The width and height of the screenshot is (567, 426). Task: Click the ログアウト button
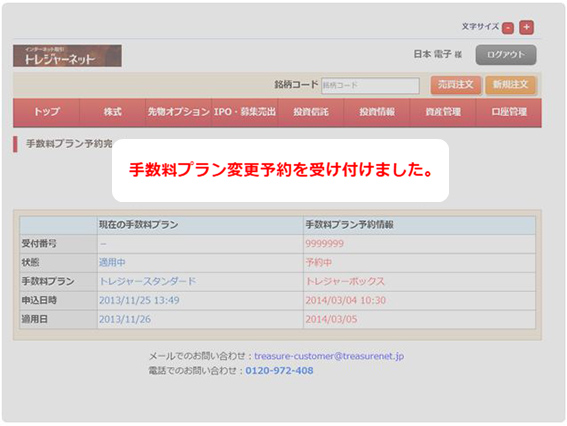506,55
